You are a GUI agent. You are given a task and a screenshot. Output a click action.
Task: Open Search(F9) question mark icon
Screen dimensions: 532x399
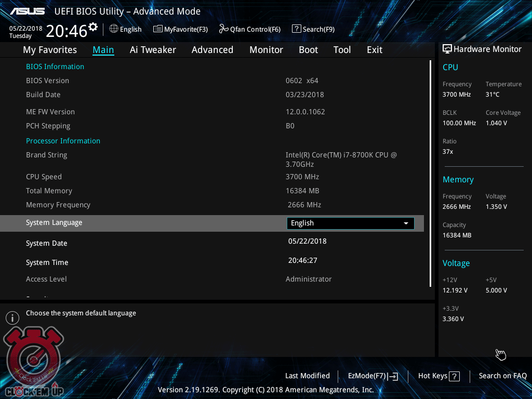pyautogui.click(x=297, y=29)
